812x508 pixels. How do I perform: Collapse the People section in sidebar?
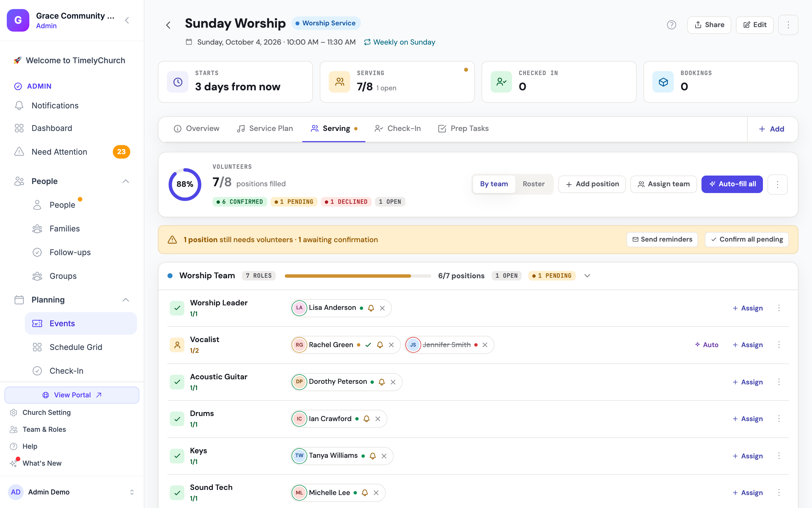[125, 181]
